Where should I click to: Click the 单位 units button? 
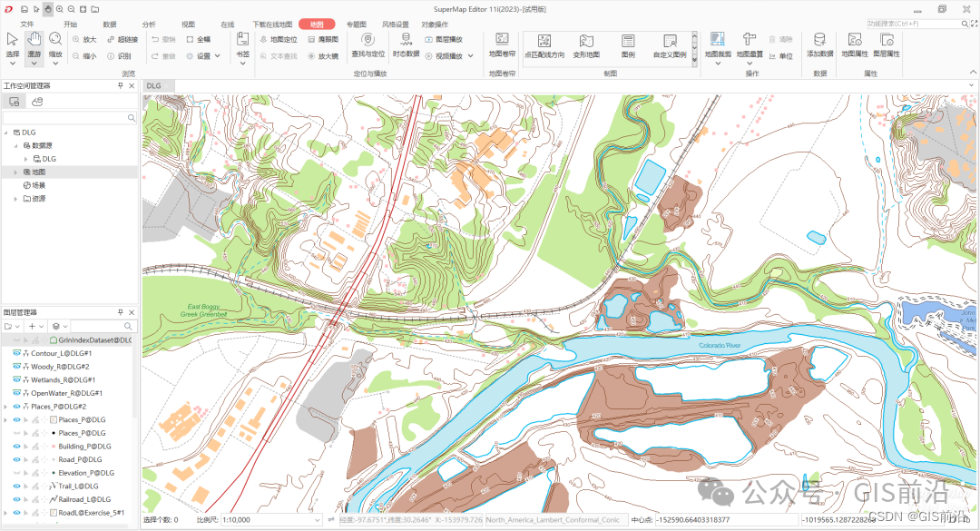click(x=780, y=56)
